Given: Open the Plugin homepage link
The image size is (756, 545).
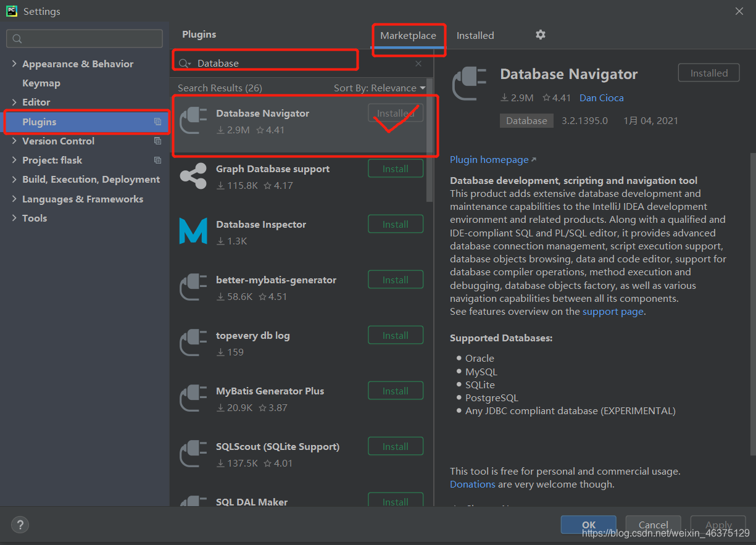Looking at the screenshot, I should coord(488,159).
